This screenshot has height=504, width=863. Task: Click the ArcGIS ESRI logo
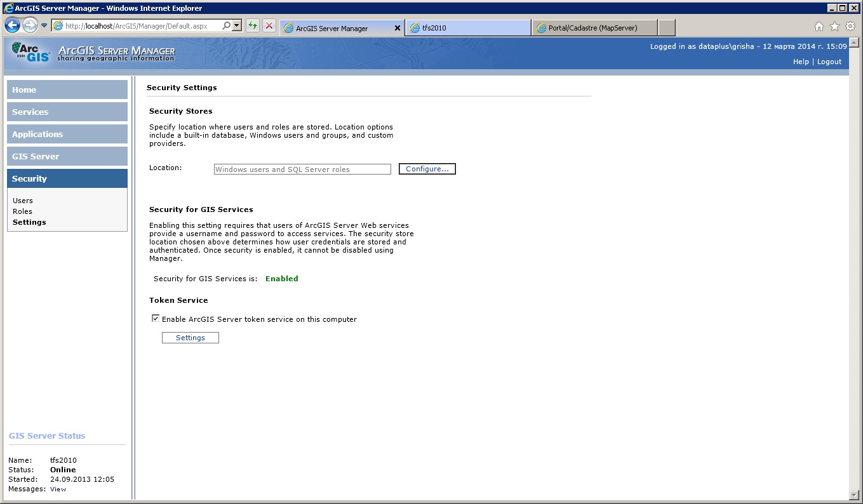tap(30, 52)
